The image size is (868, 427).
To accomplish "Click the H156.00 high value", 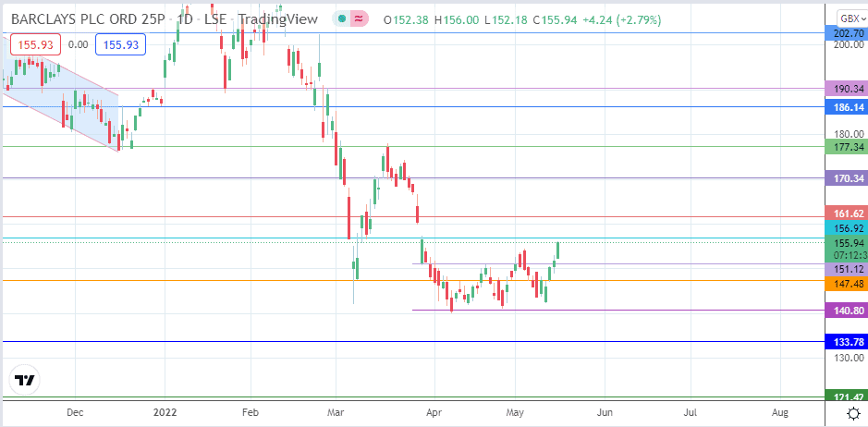I will click(457, 20).
